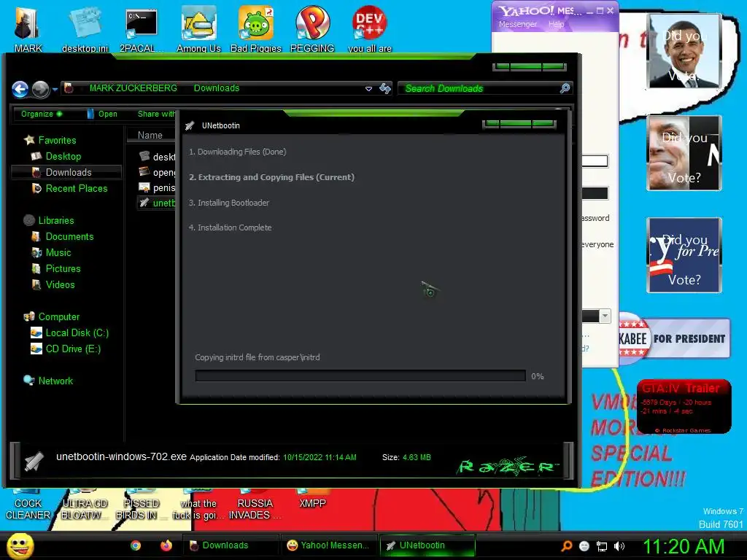Select the file row starting with 'open'
The height and width of the screenshot is (560, 747).
(x=158, y=172)
